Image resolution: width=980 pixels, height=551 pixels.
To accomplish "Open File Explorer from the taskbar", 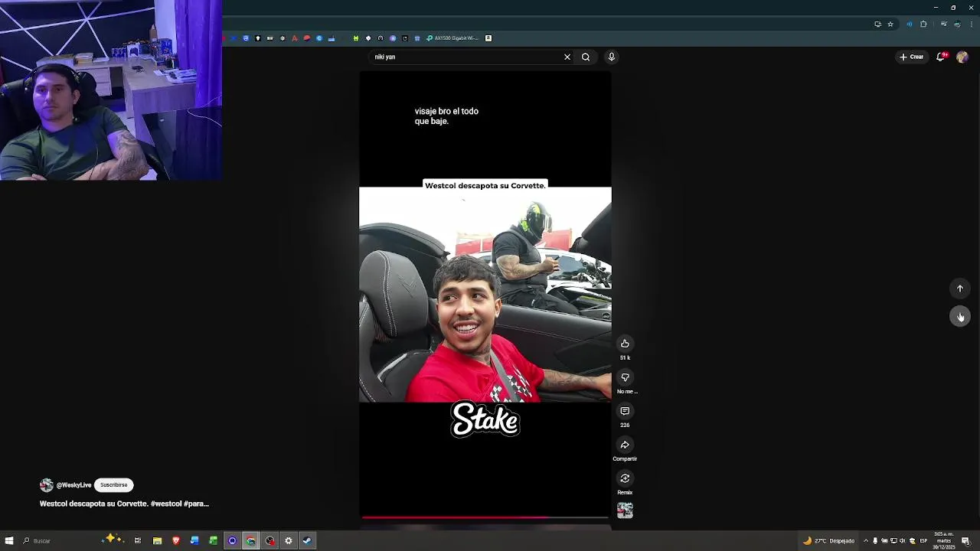I will point(157,541).
